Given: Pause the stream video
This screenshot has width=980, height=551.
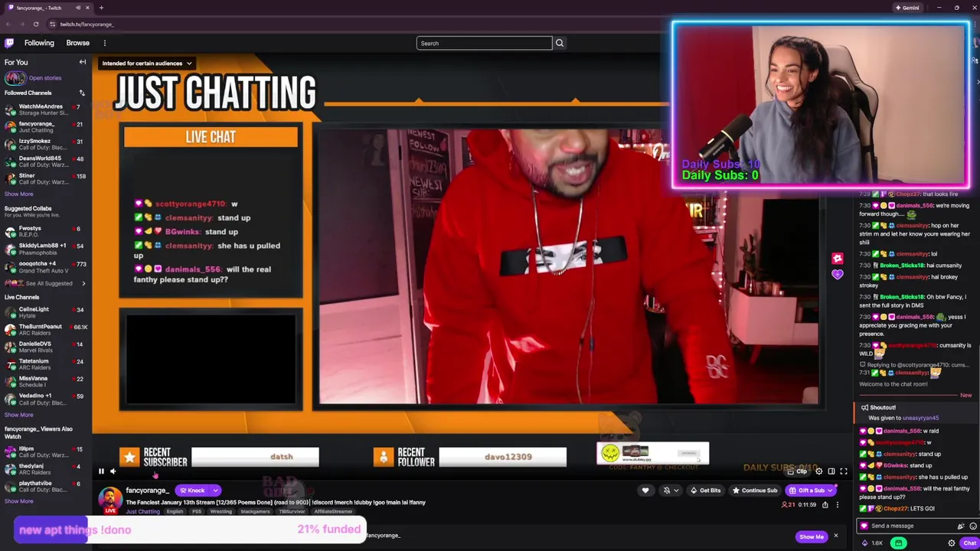Looking at the screenshot, I should tap(100, 471).
